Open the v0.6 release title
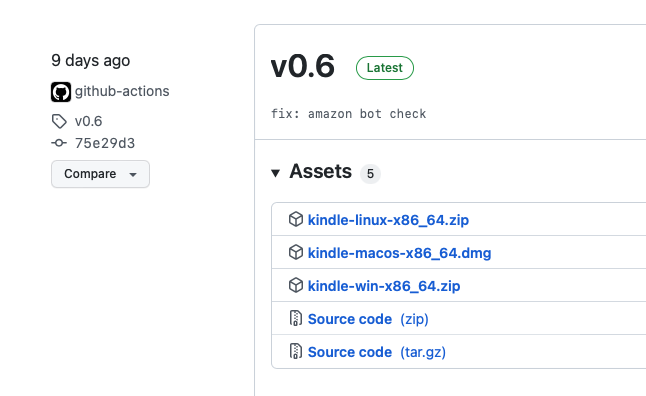Viewport: 646px width, 396px height. [303, 66]
